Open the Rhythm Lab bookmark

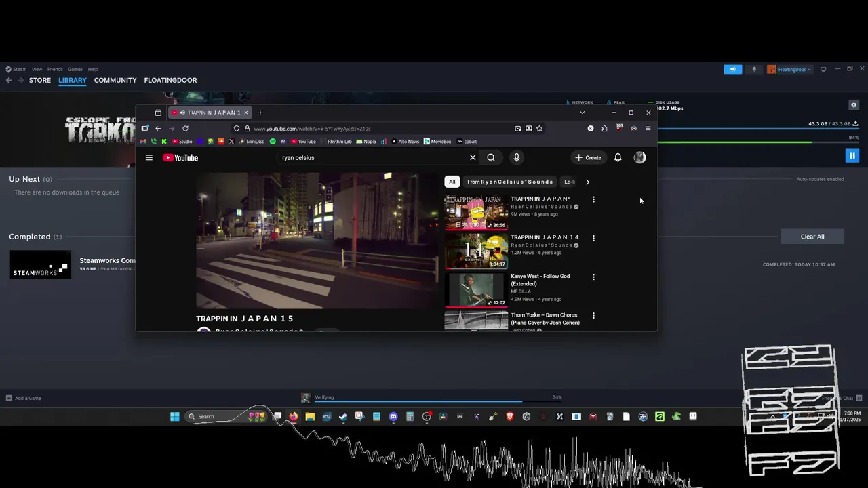336,142
